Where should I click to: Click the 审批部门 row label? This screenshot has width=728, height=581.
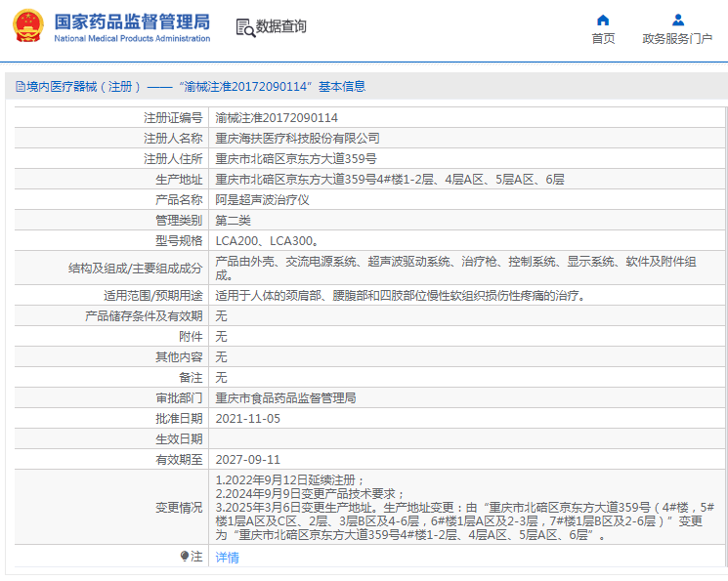[179, 398]
